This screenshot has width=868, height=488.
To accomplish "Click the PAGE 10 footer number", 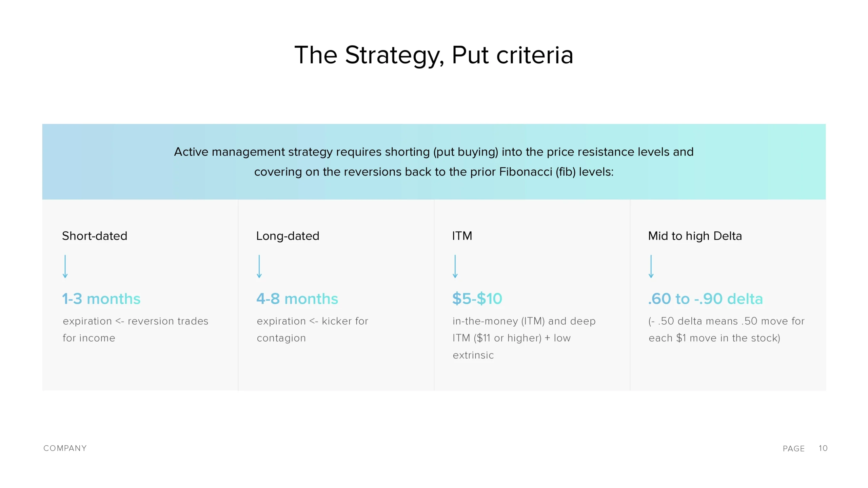I will click(x=823, y=448).
